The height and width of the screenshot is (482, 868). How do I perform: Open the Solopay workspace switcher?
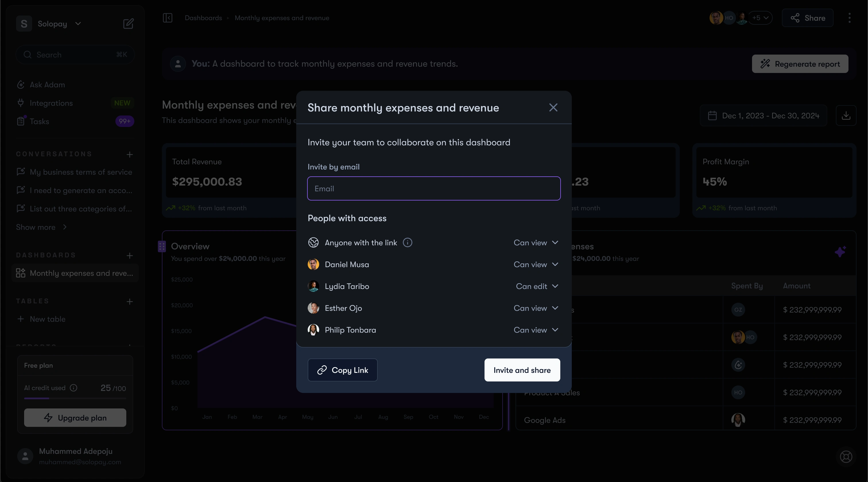[x=52, y=24]
